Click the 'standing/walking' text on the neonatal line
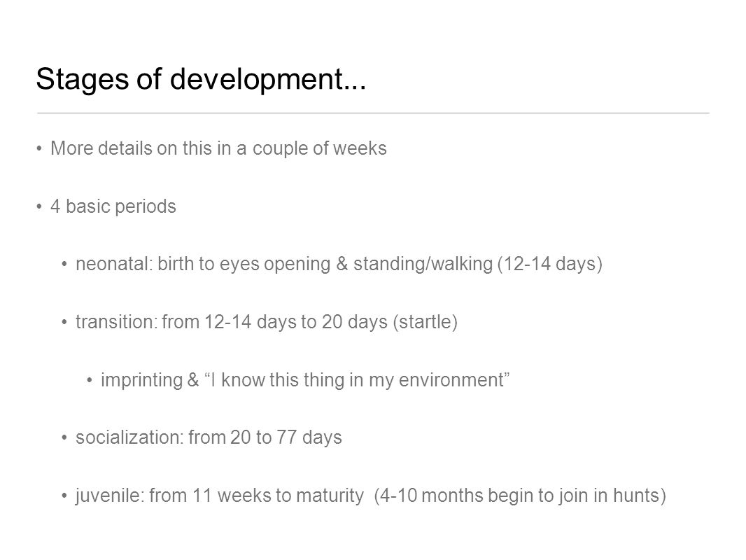 [x=423, y=264]
